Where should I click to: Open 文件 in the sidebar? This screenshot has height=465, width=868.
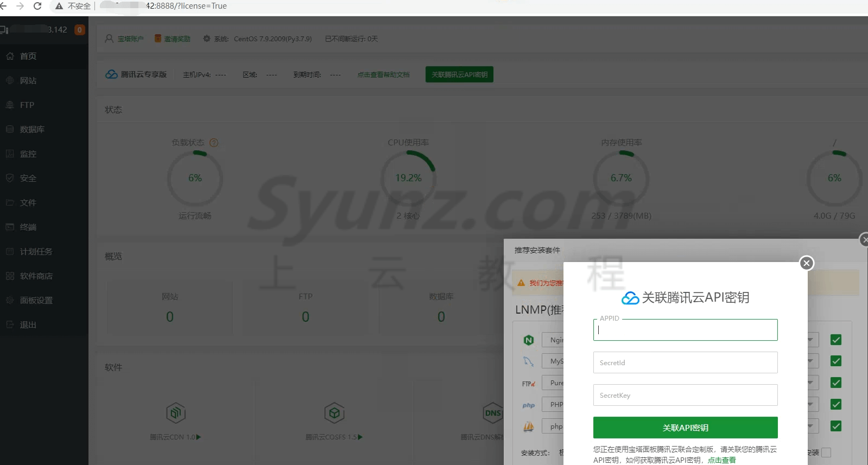pyautogui.click(x=28, y=202)
